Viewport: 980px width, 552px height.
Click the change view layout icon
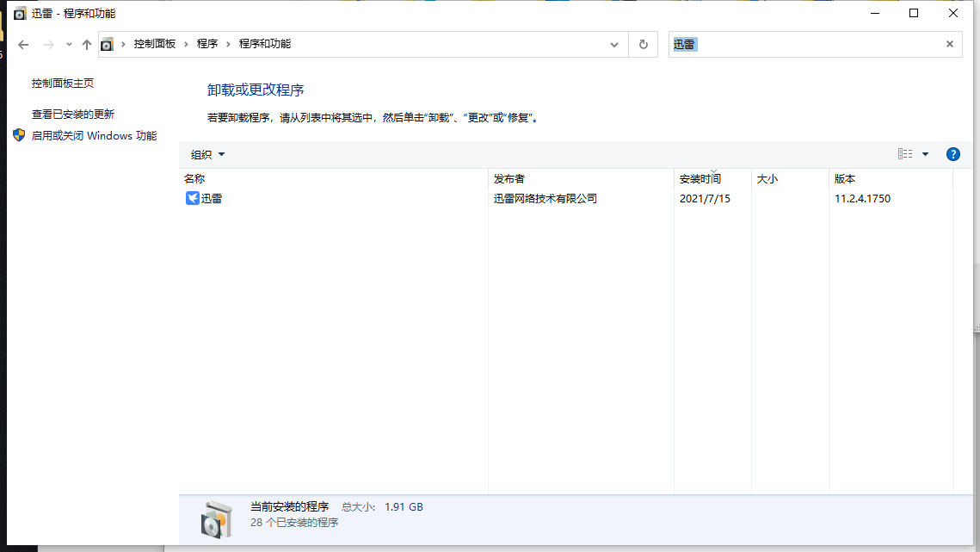pos(905,154)
